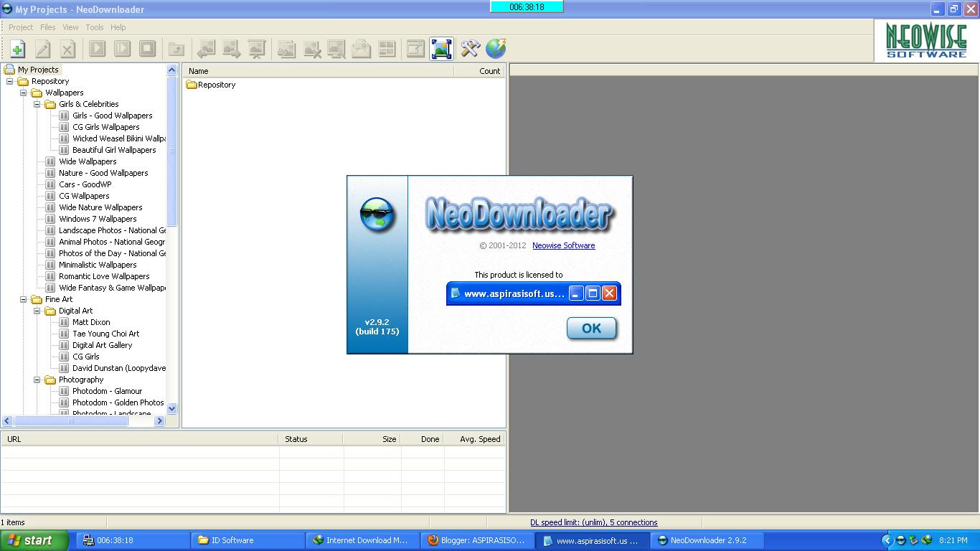Switch to Internet Download Manager taskbar item
Image resolution: width=980 pixels, height=551 pixels.
362,540
